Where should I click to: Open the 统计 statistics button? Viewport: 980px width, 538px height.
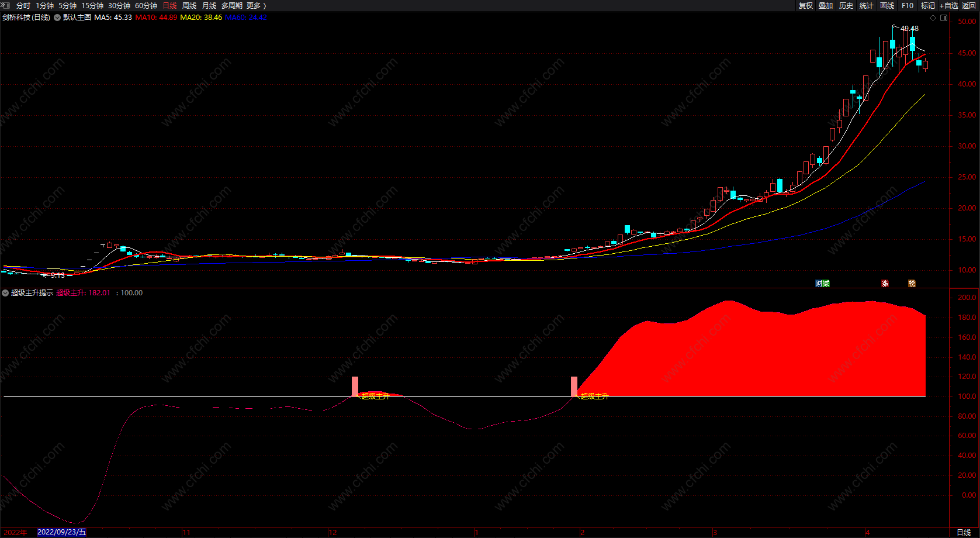pos(867,6)
